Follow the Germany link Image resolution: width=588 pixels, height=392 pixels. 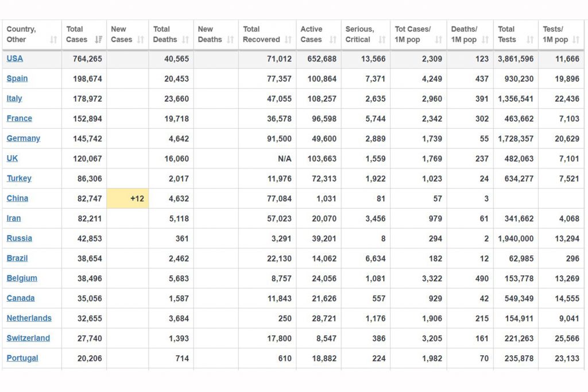point(24,139)
